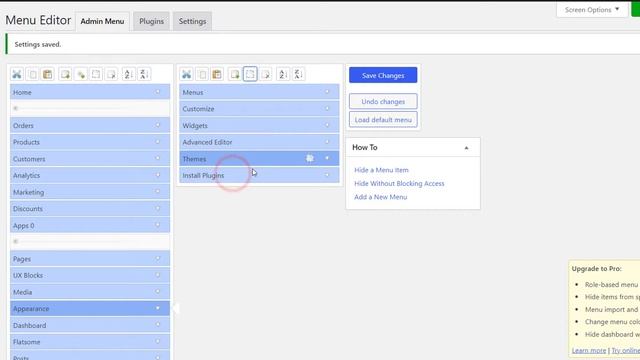Sort submenu items ascending A-Z
Image resolution: width=640 pixels, height=360 pixels.
[282, 74]
